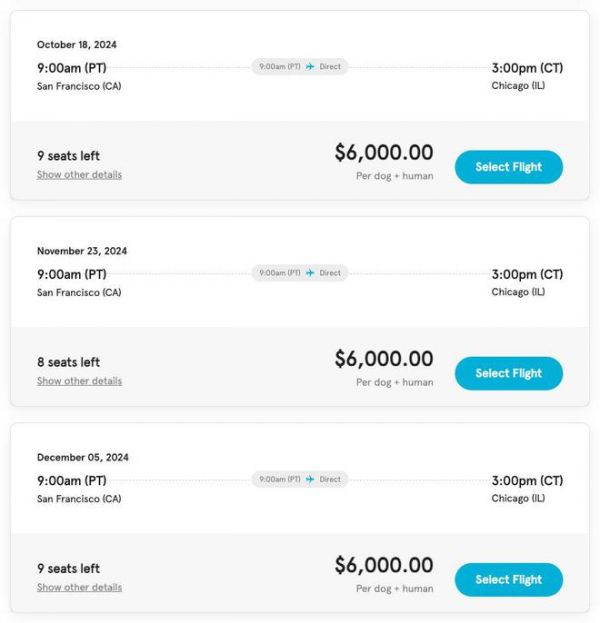This screenshot has width=600, height=623.
Task: Click the 3:00pm (CT) arrival time for November 23
Action: point(527,274)
